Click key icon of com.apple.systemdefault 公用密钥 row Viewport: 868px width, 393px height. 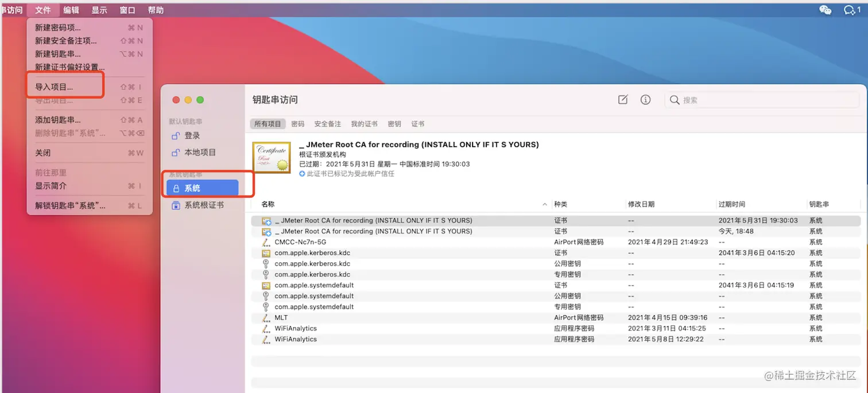point(266,296)
